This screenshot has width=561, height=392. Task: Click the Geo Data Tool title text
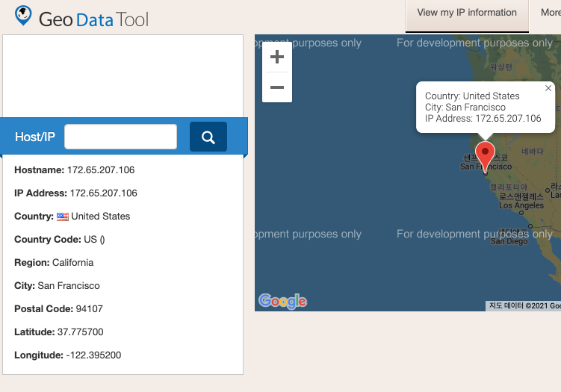[x=93, y=19]
